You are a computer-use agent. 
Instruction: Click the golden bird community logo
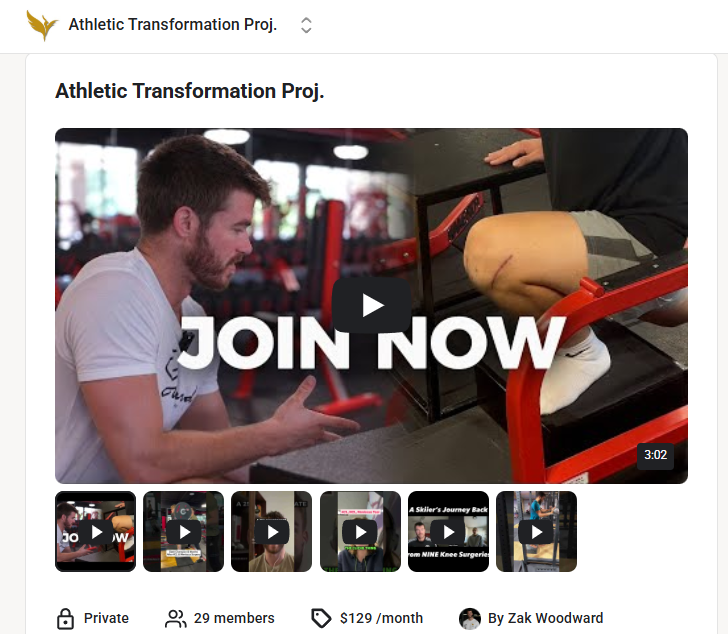42,25
